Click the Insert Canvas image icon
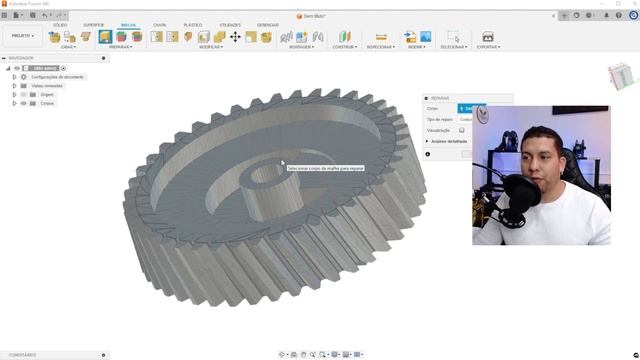The height and width of the screenshot is (360, 640). pyautogui.click(x=425, y=37)
